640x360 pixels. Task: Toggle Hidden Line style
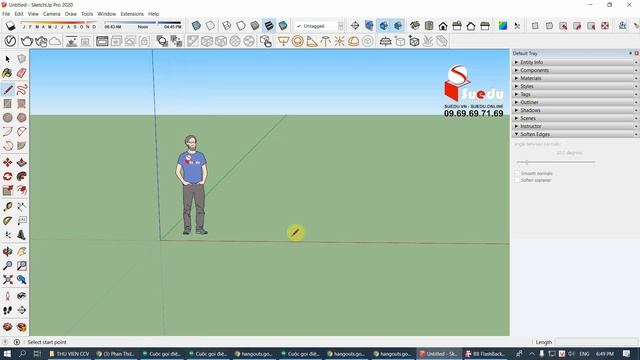coord(241,26)
